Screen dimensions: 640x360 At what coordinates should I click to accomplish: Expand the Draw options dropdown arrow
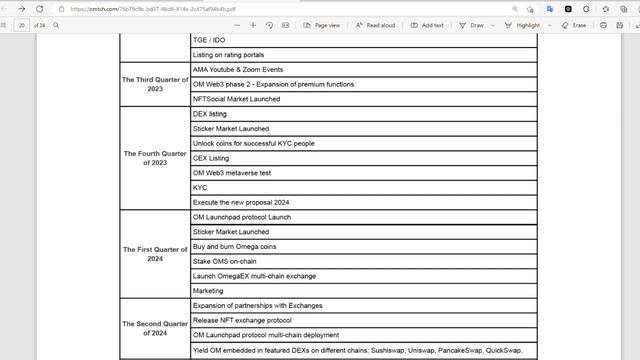click(493, 25)
